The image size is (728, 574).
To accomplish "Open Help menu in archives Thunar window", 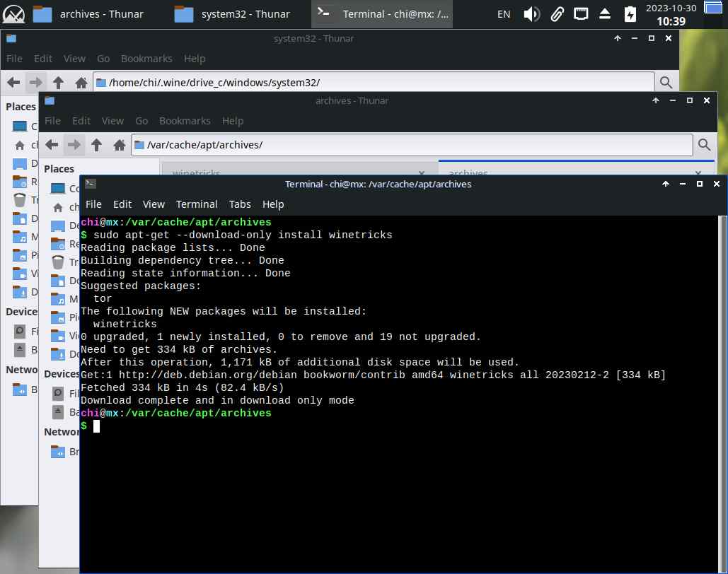I will [233, 121].
